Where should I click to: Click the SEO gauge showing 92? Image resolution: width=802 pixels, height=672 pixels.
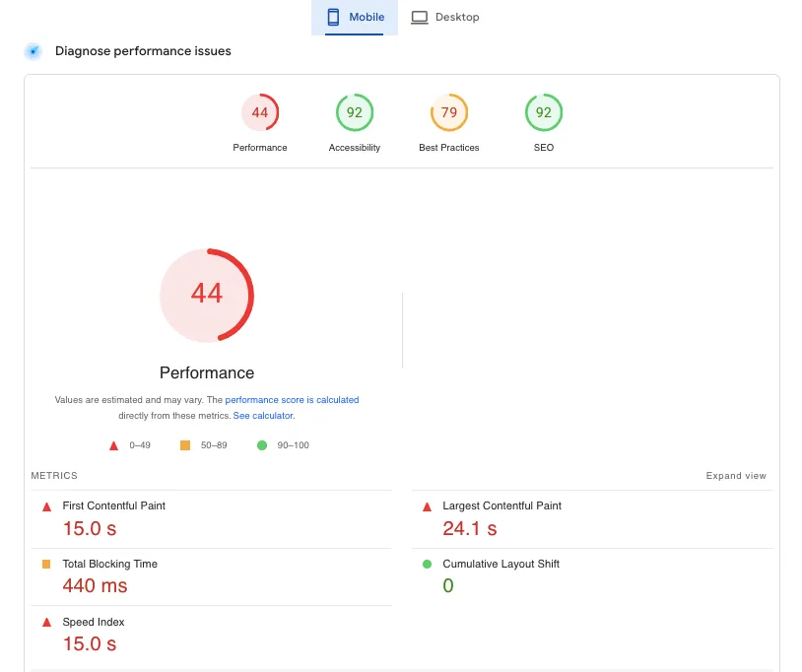(544, 112)
